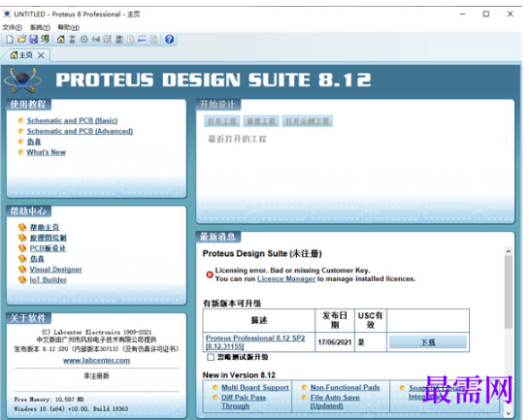Open the PCB板设计 help link
This screenshot has height=420, width=531.
tap(48, 248)
